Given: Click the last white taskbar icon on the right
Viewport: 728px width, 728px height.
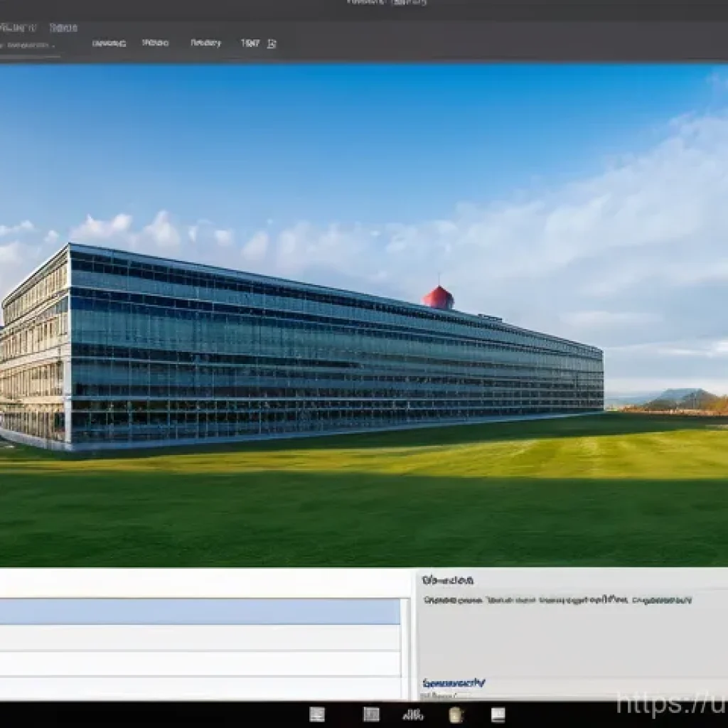Looking at the screenshot, I should coord(498,714).
